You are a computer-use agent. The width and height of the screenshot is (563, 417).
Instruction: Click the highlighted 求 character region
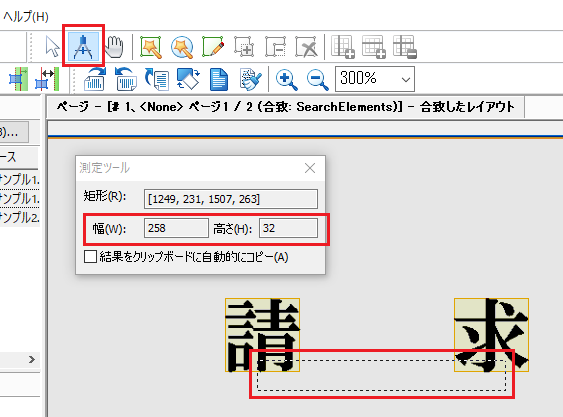click(491, 335)
